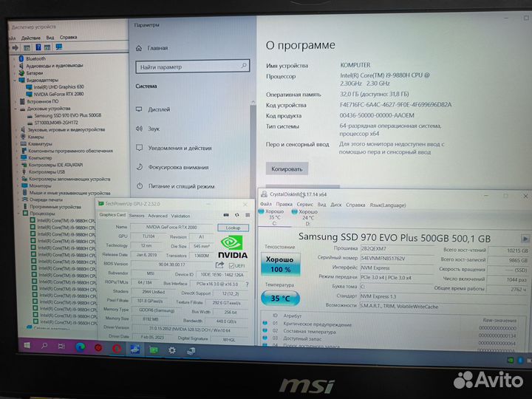Click the Копировать button
The width and height of the screenshot is (532, 399).
click(287, 169)
